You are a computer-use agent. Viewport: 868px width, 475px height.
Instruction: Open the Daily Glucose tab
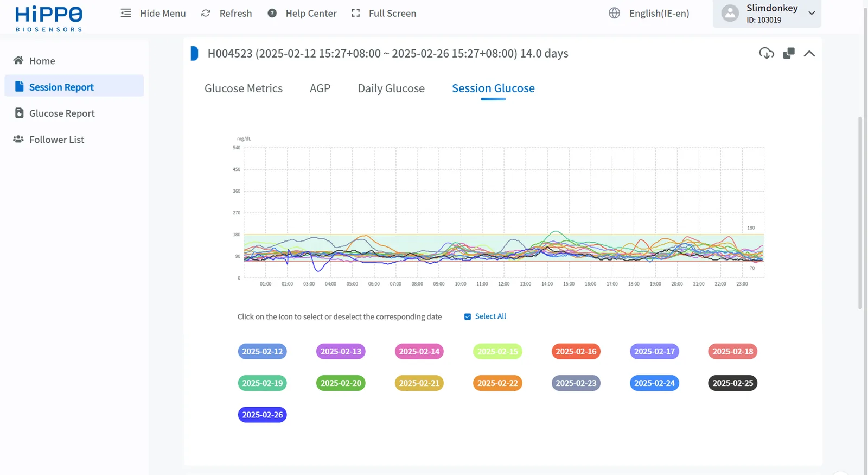click(x=391, y=88)
